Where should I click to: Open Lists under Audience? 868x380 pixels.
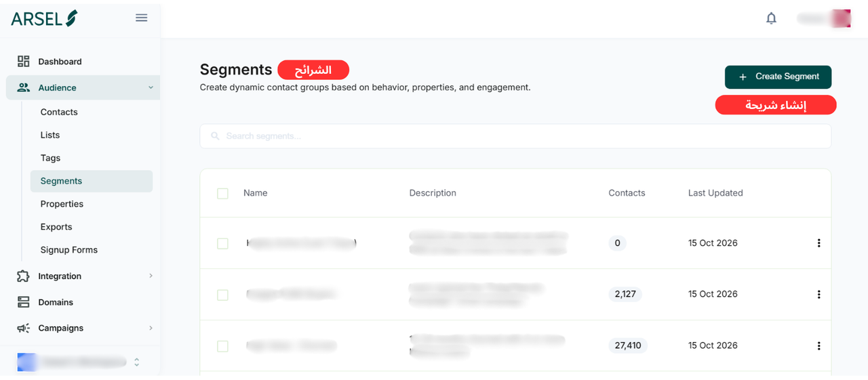click(x=50, y=135)
